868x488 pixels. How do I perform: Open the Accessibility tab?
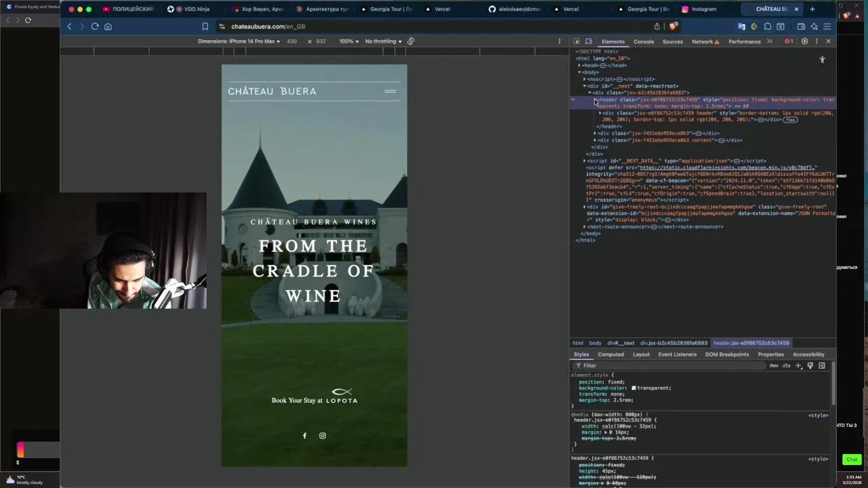(x=808, y=354)
